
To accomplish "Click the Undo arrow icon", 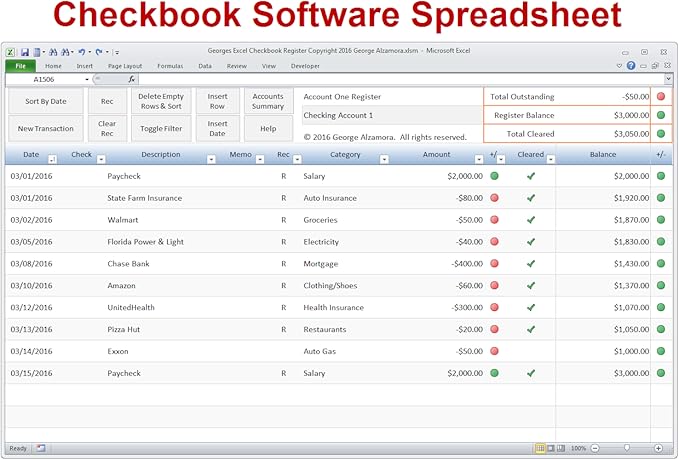I will click(80, 51).
